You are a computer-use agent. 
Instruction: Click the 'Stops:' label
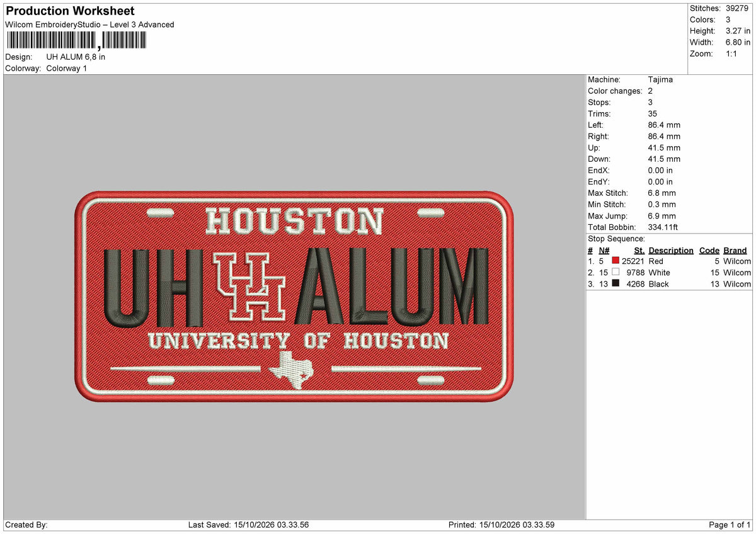coord(598,103)
